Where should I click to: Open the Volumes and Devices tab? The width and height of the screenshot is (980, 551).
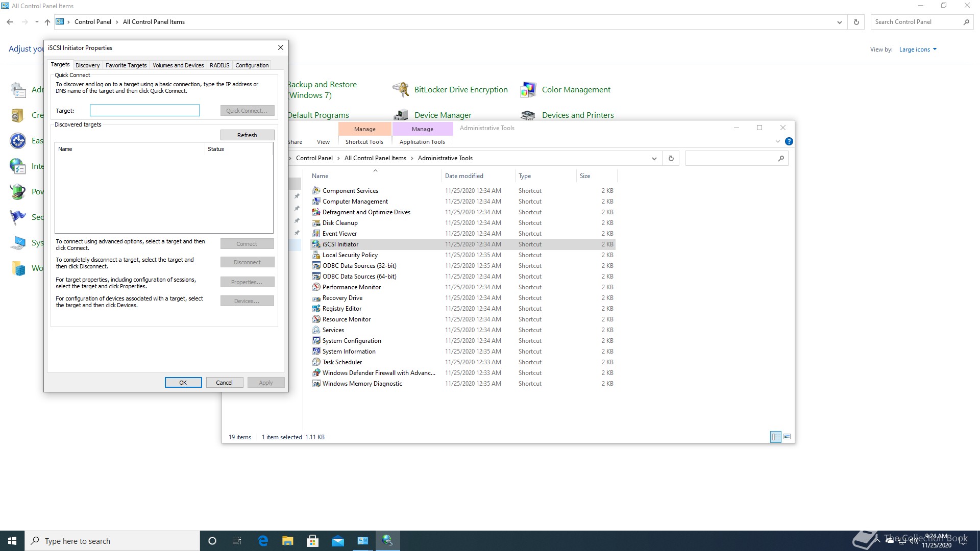178,65
